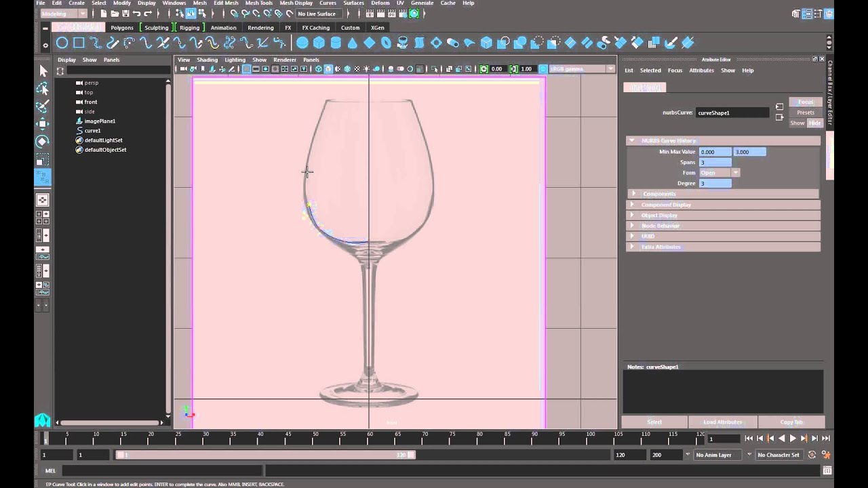The image size is (868, 488).
Task: Open the sRGB gamma dropdown arrow
Action: (x=610, y=68)
